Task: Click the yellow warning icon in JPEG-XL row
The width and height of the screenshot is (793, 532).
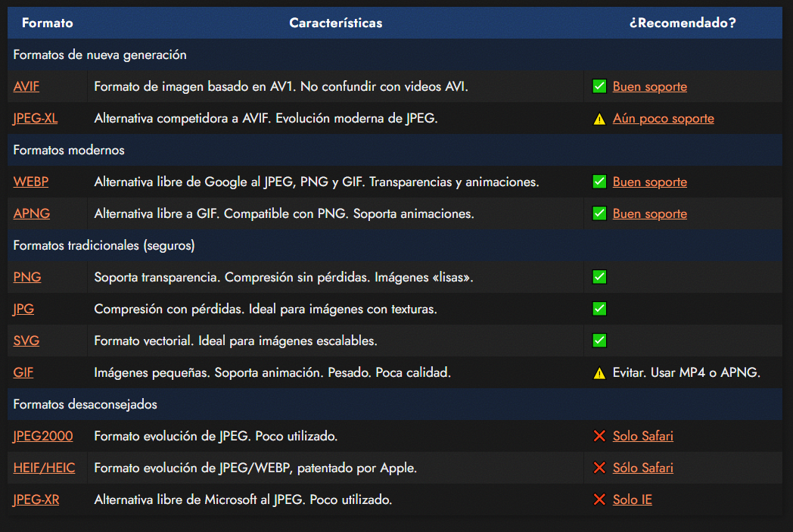Action: tap(599, 119)
